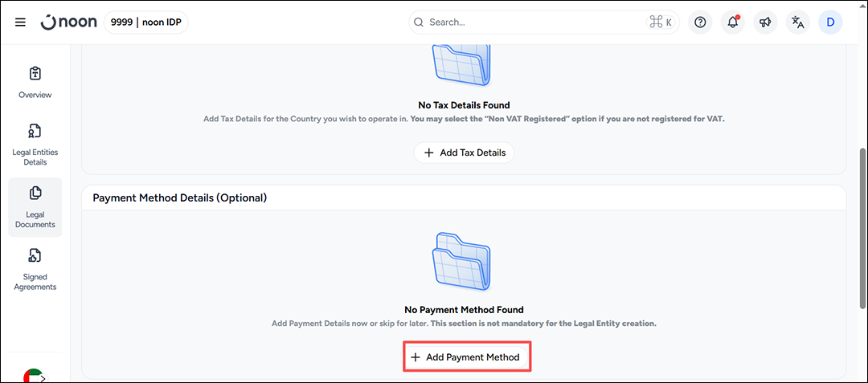Go to Overview in the sidebar
868x383 pixels.
tap(35, 83)
